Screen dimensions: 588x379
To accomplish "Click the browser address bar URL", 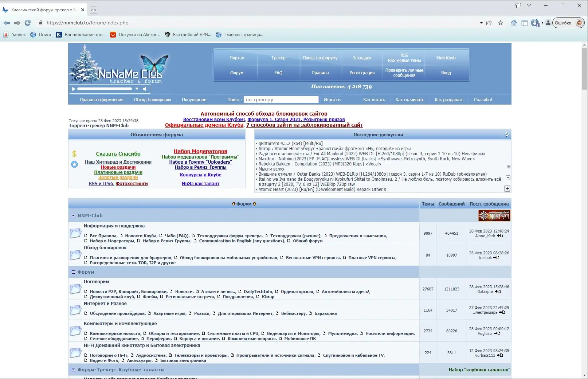I will point(87,23).
